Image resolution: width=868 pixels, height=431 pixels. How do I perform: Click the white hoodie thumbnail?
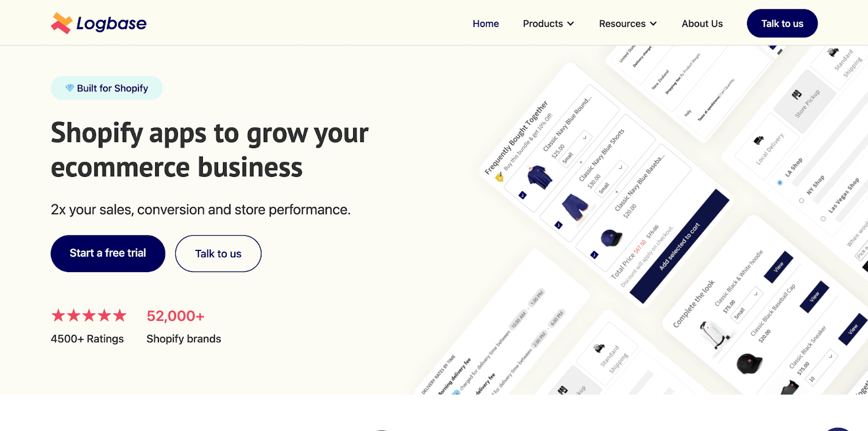[x=714, y=334]
